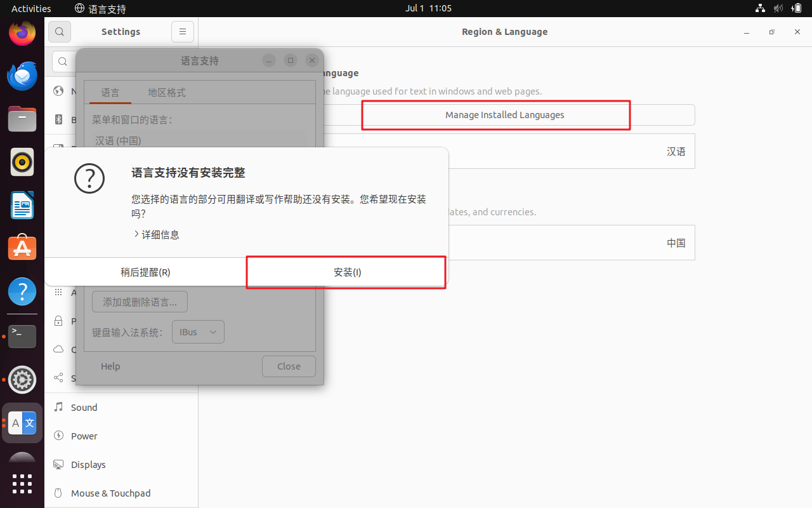
Task: Show applications grid in the dock
Action: click(x=22, y=484)
